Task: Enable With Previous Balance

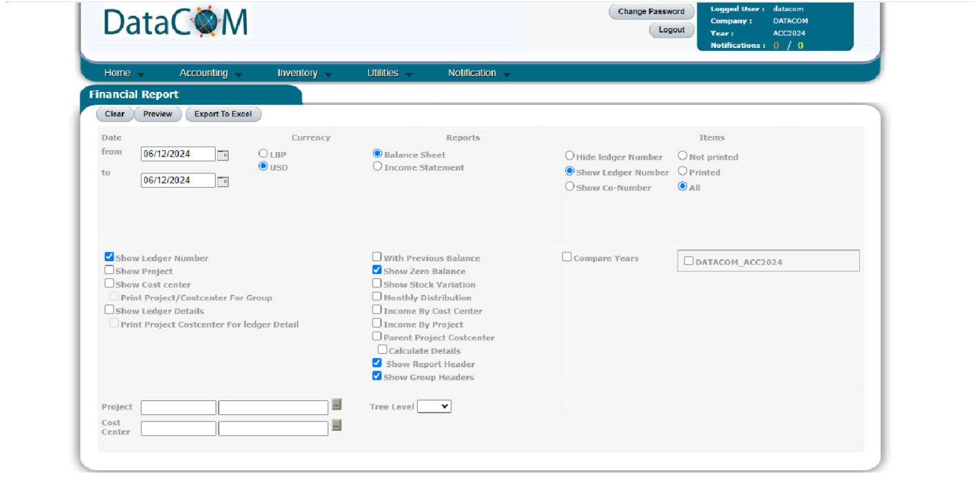Action: tap(376, 256)
